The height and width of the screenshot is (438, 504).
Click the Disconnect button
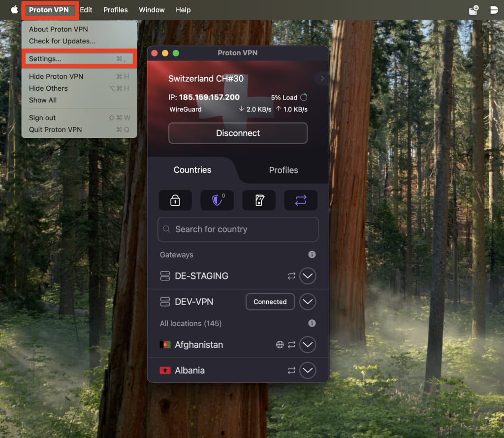click(x=238, y=133)
